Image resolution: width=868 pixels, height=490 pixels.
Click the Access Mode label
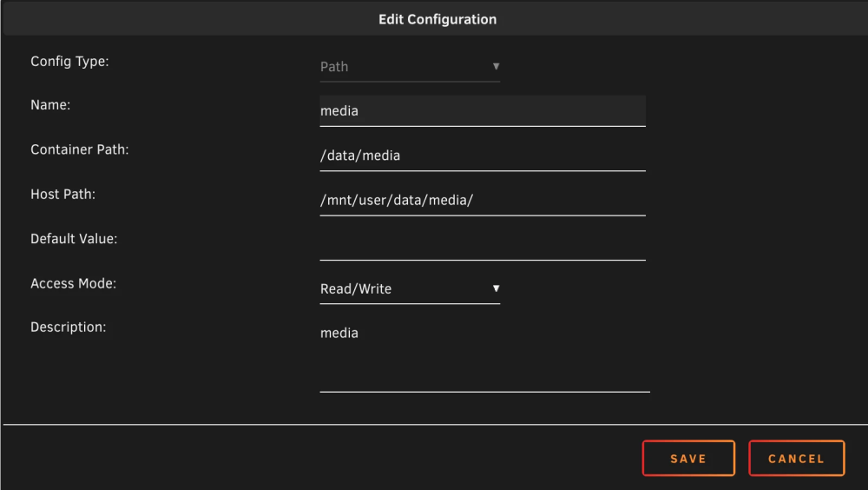[74, 283]
